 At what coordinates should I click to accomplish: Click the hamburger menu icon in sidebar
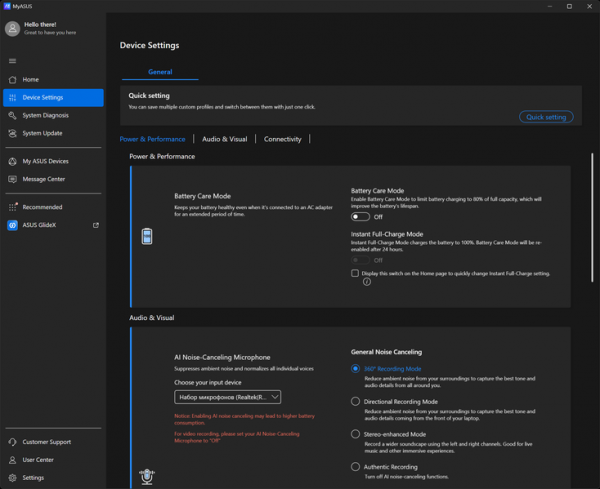[x=12, y=61]
